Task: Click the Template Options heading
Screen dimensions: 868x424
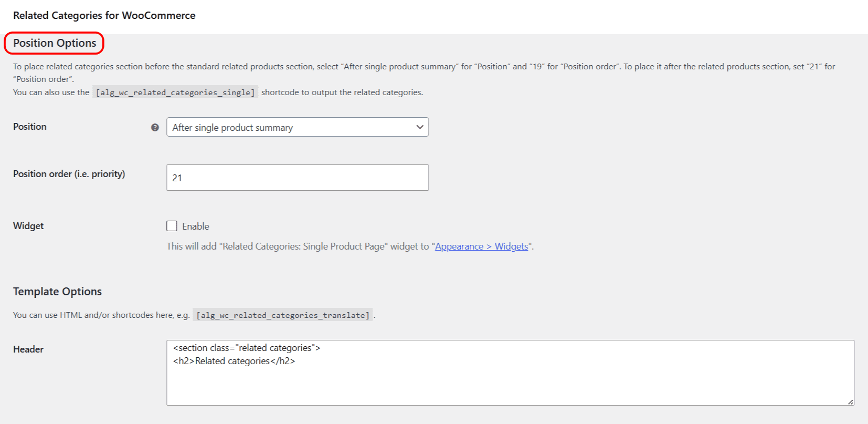Action: 57,292
